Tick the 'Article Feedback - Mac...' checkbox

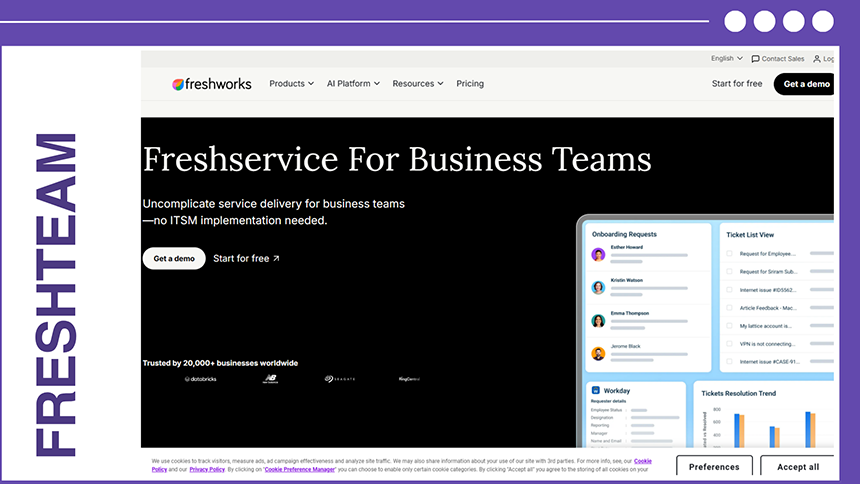click(729, 308)
